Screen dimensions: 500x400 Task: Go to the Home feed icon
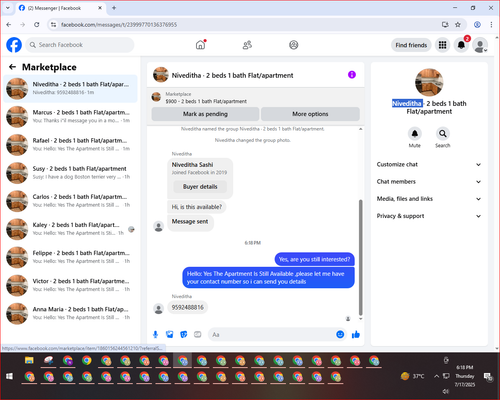[200, 45]
